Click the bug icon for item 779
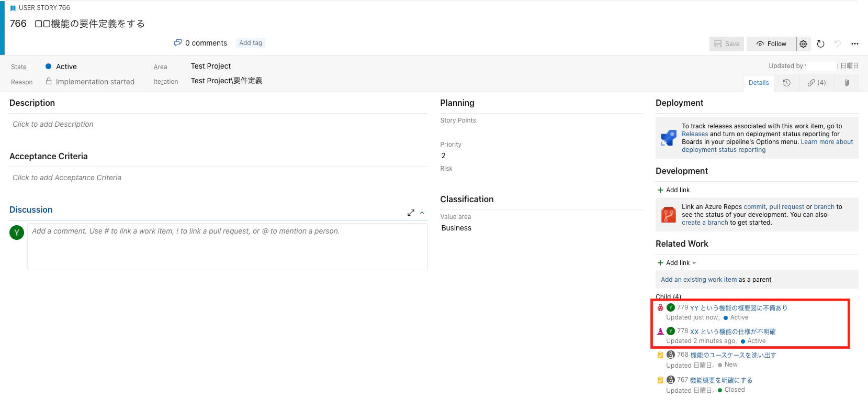Image resolution: width=868 pixels, height=408 pixels. pos(661,307)
